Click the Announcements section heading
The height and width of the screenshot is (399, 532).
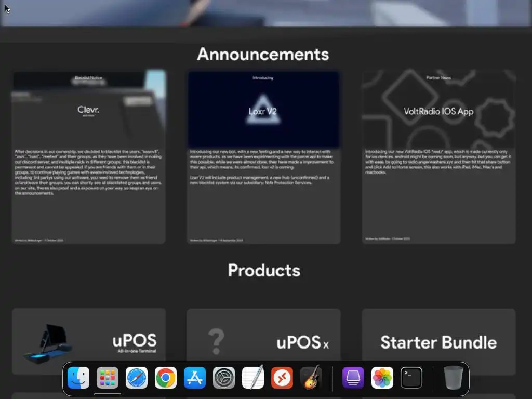pyautogui.click(x=263, y=54)
